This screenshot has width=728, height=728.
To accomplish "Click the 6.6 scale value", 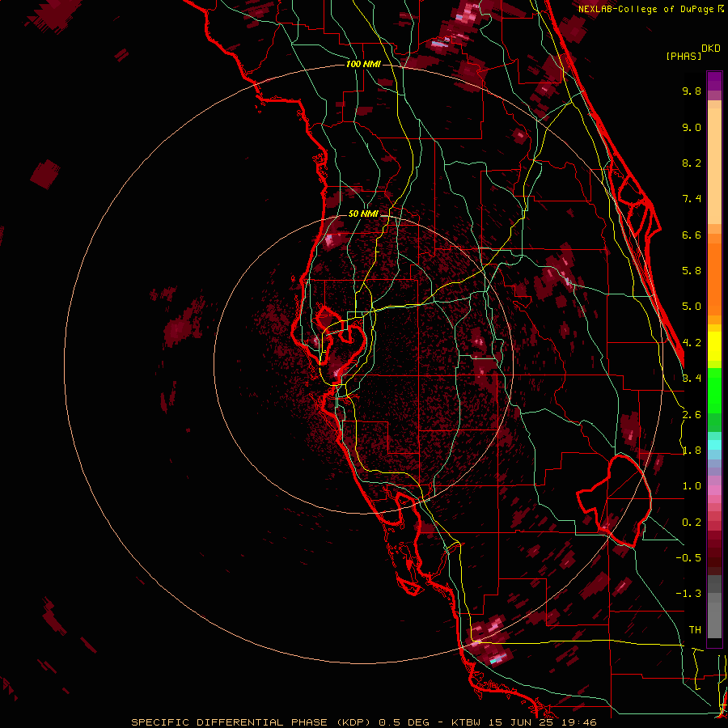I will pyautogui.click(x=692, y=235).
